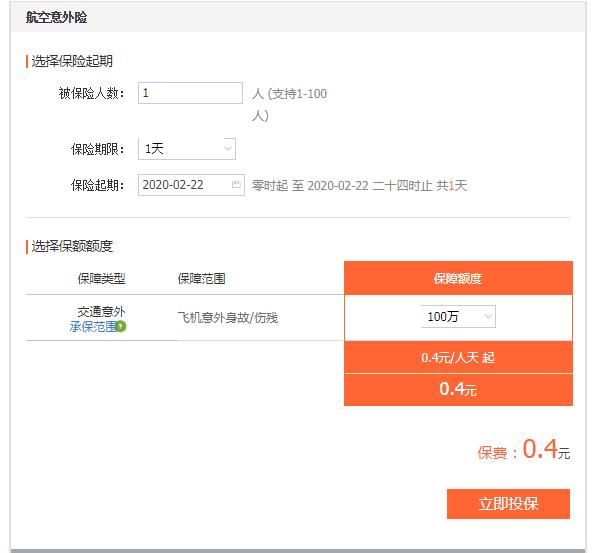Click the 被保险人数 label
Viewport: 597px width, 553px height.
91,93
